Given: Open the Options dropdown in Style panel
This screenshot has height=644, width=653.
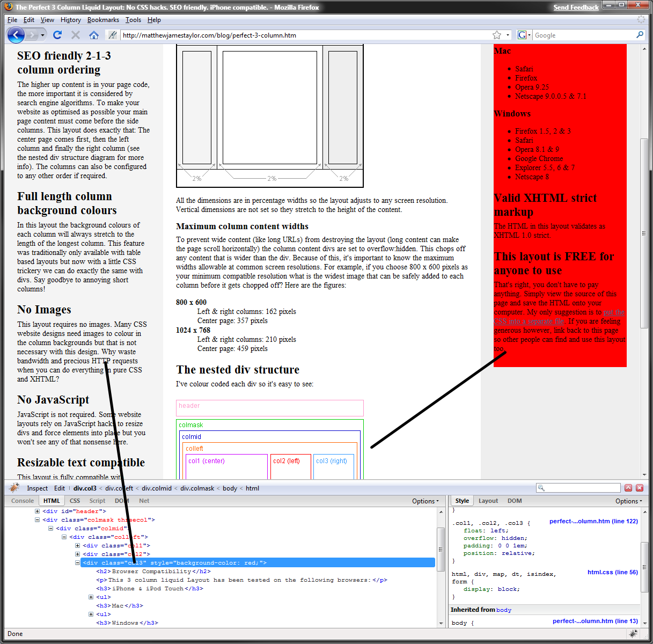Looking at the screenshot, I should tap(628, 501).
